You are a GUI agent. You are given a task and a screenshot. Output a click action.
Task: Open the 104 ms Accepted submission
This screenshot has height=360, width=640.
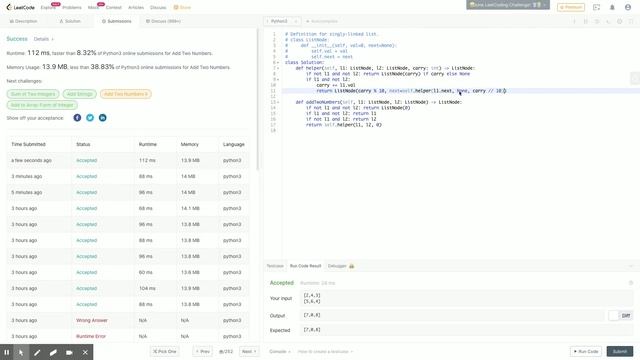tap(87, 288)
